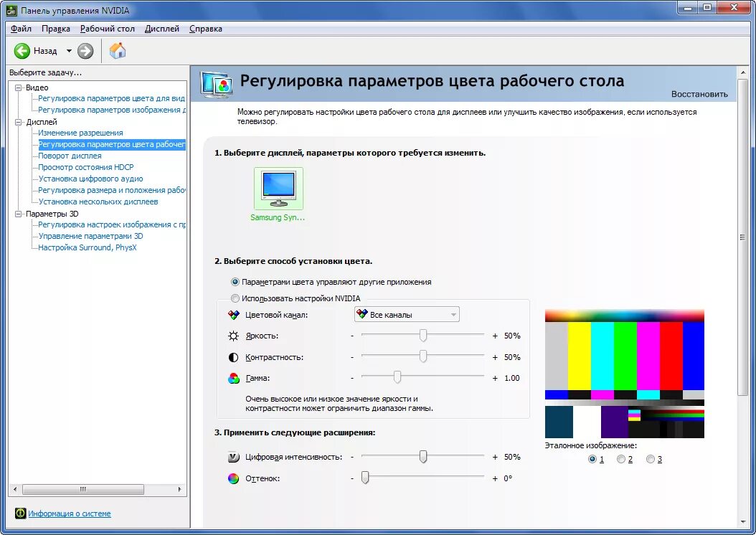Click the Назад back label
The width and height of the screenshot is (756, 535).
pyautogui.click(x=45, y=51)
